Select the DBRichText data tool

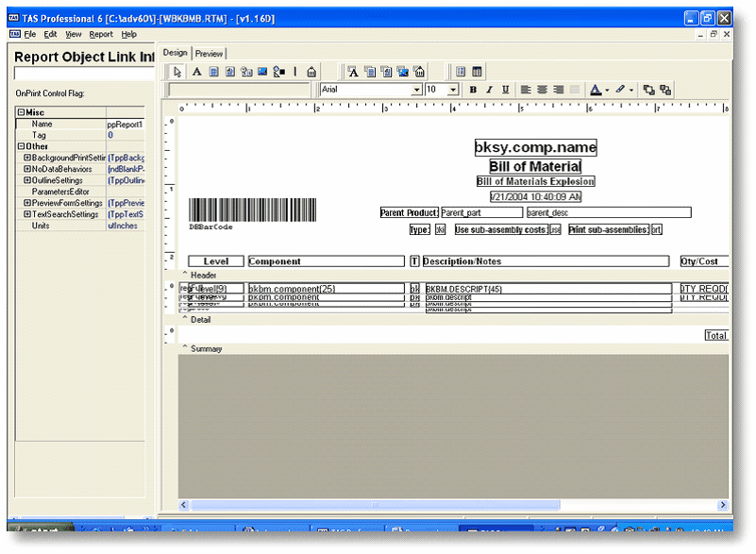[386, 72]
